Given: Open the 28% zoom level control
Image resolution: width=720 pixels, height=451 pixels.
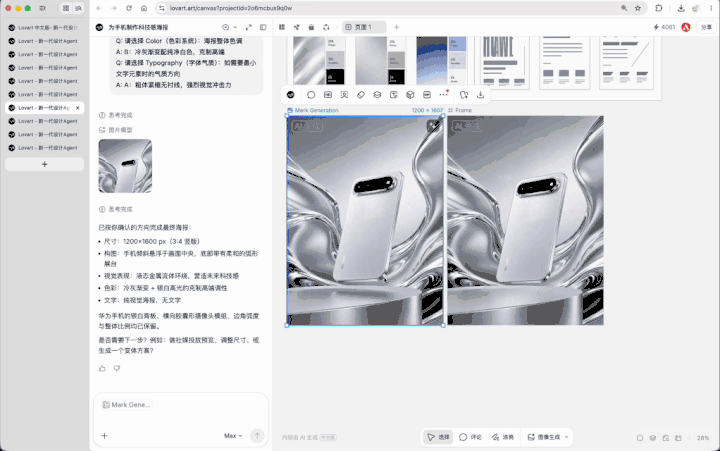Looking at the screenshot, I should pos(703,438).
